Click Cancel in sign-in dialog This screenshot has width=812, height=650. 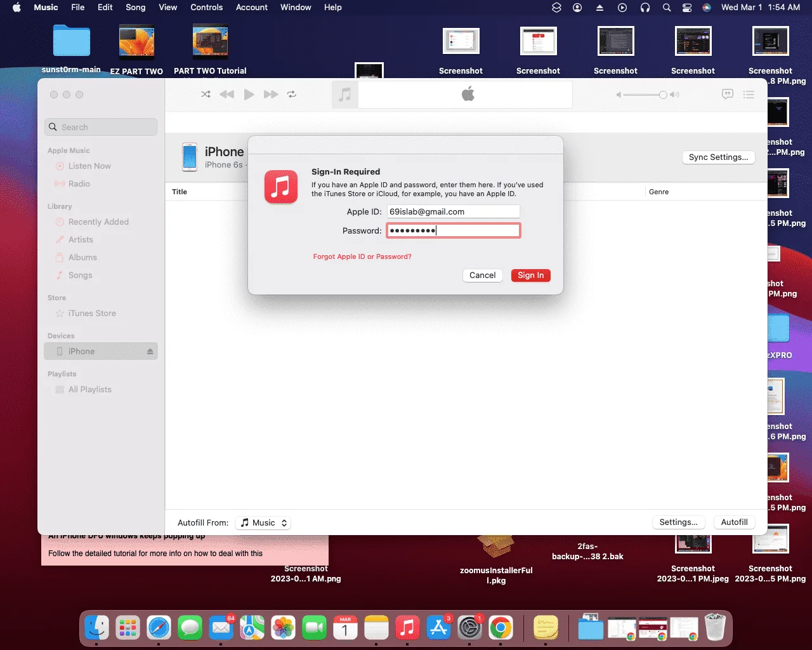[x=482, y=275]
